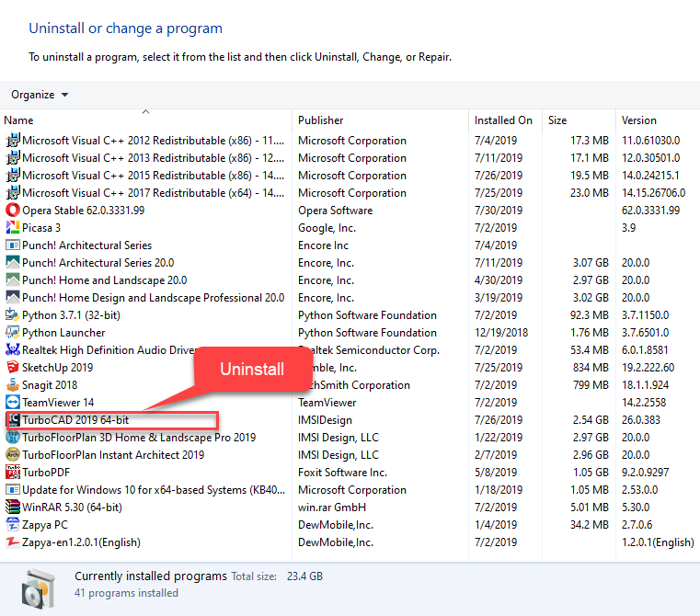Click the WinRAR 5.30 books icon
Image resolution: width=700 pixels, height=616 pixels.
coord(13,507)
